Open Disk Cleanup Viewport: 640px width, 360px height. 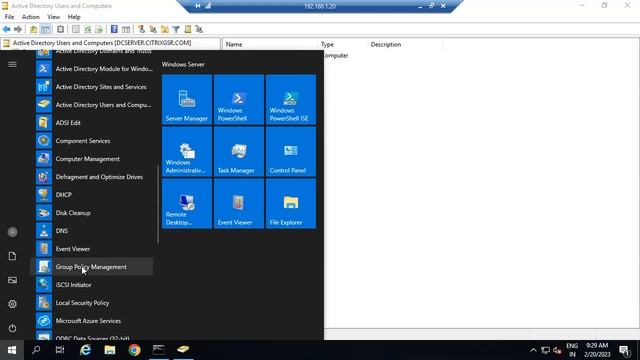[x=92, y=212]
